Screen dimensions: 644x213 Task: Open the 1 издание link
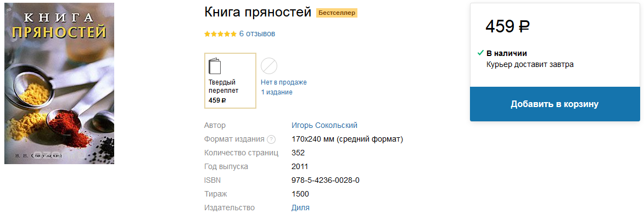coord(277,92)
